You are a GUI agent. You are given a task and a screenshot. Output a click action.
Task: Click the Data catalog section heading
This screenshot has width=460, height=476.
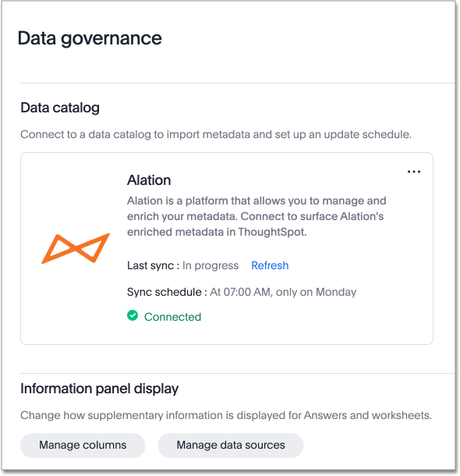(60, 108)
